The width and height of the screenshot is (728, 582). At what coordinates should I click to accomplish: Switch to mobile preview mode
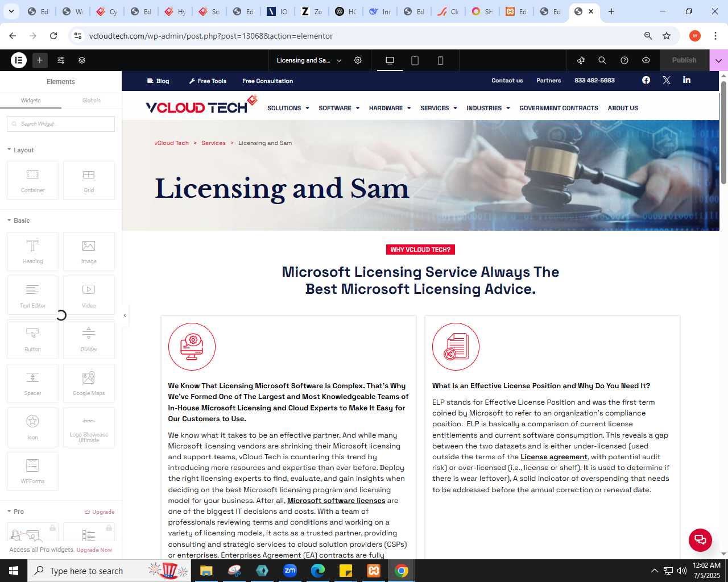[440, 60]
